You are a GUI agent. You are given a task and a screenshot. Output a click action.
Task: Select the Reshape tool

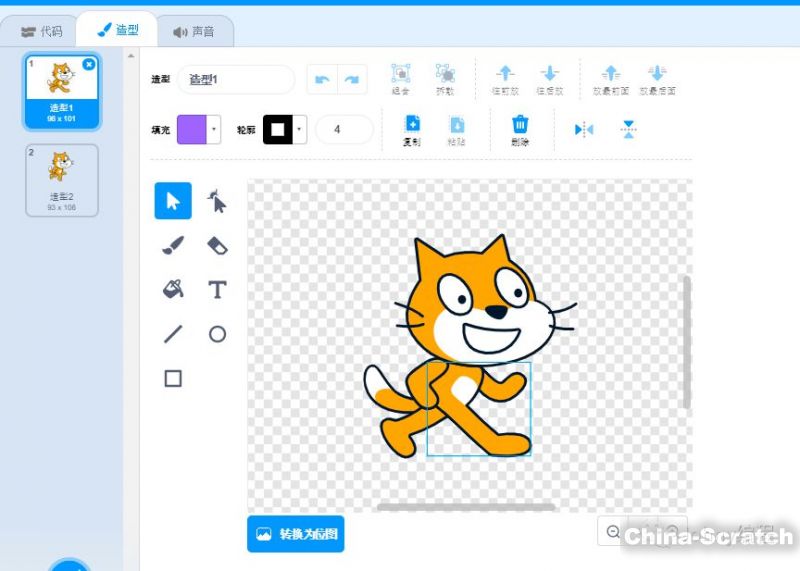[x=217, y=201]
